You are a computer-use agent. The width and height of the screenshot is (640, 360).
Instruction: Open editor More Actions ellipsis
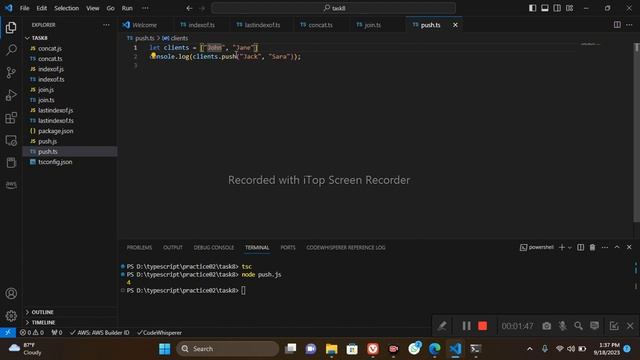(629, 25)
